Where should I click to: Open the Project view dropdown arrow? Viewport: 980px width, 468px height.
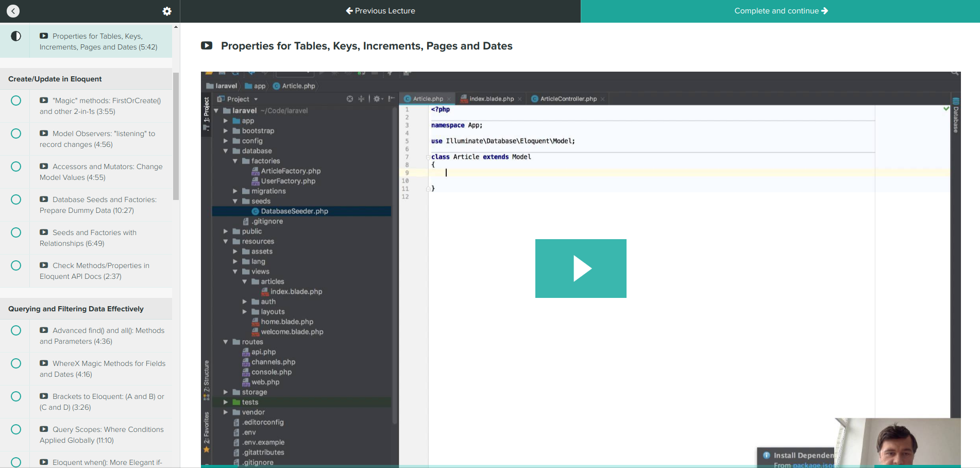click(256, 99)
